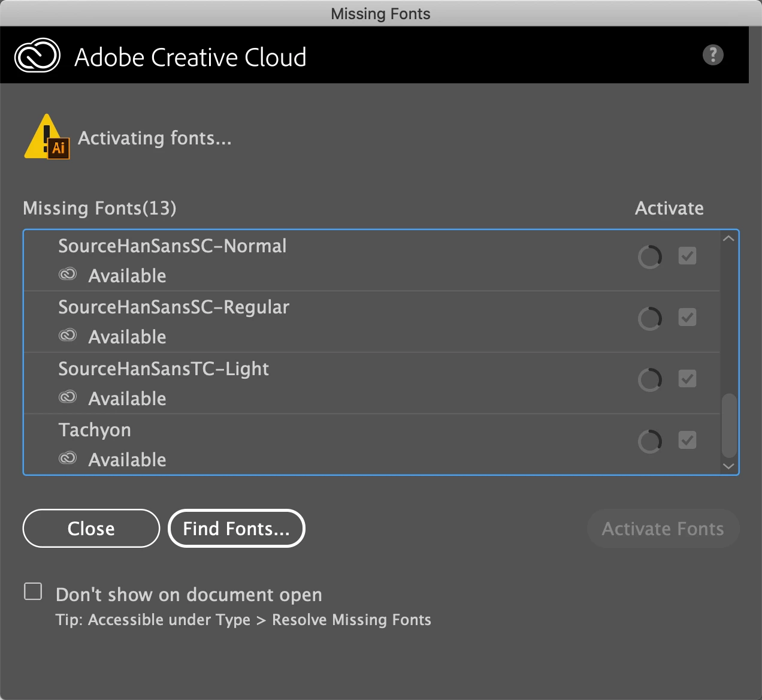762x700 pixels.
Task: Click the font list scrollbar thumb
Action: click(729, 426)
